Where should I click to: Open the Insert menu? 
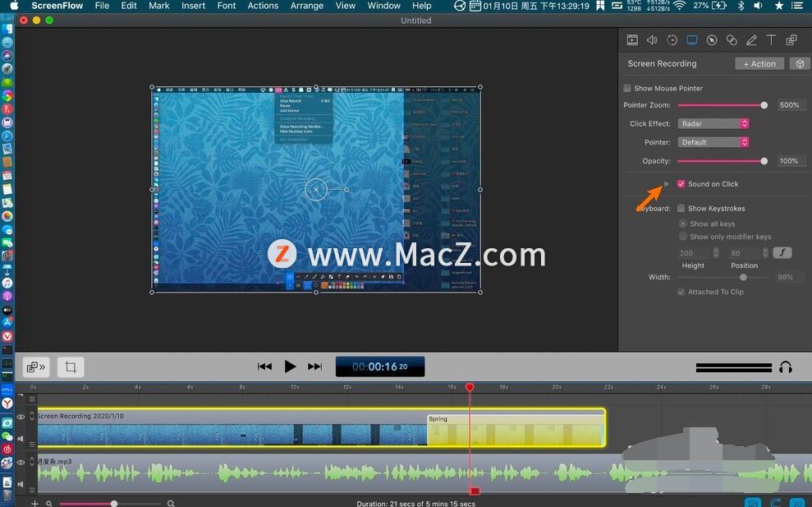(193, 6)
